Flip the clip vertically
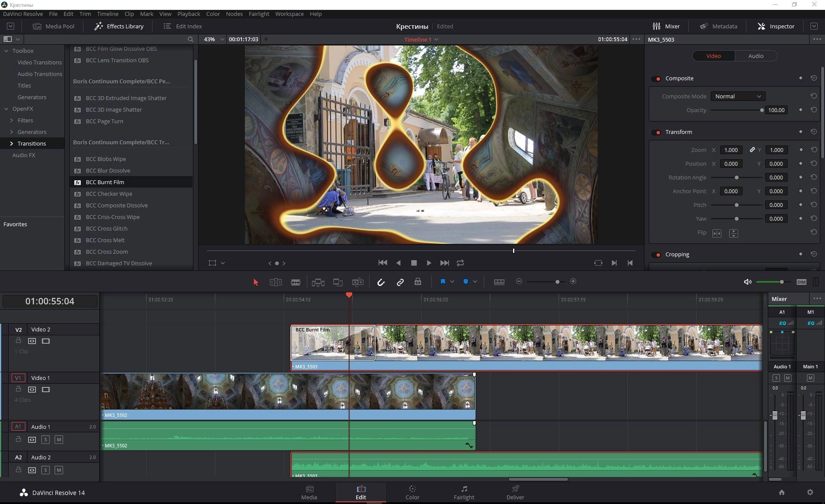 733,233
